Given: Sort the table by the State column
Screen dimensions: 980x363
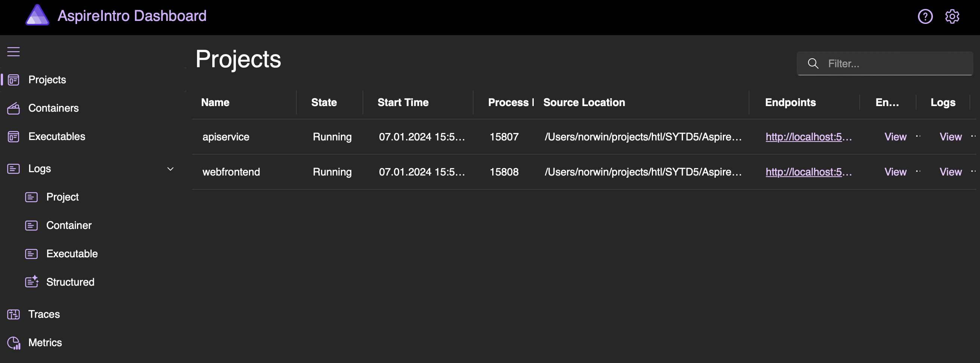Looking at the screenshot, I should tap(324, 102).
